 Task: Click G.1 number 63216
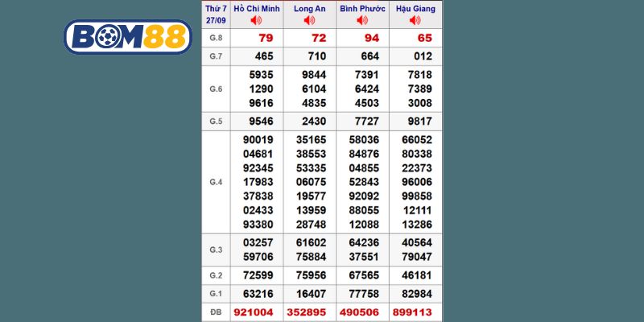tap(258, 294)
